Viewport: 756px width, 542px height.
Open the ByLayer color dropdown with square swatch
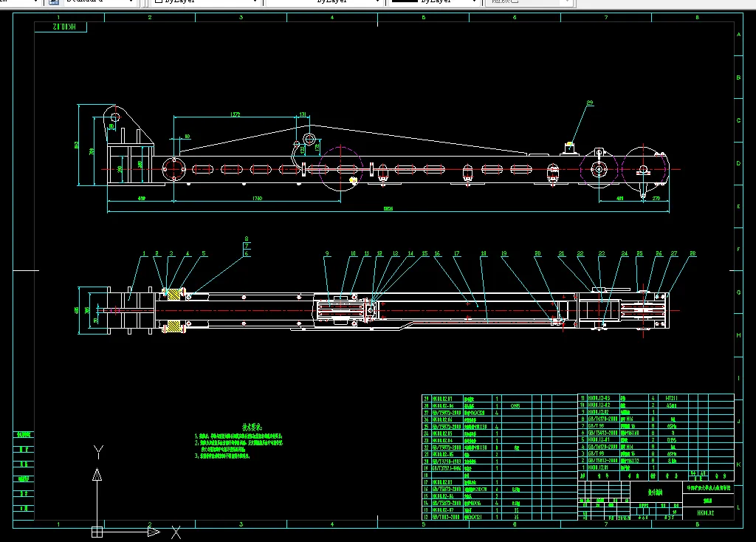(x=206, y=2)
